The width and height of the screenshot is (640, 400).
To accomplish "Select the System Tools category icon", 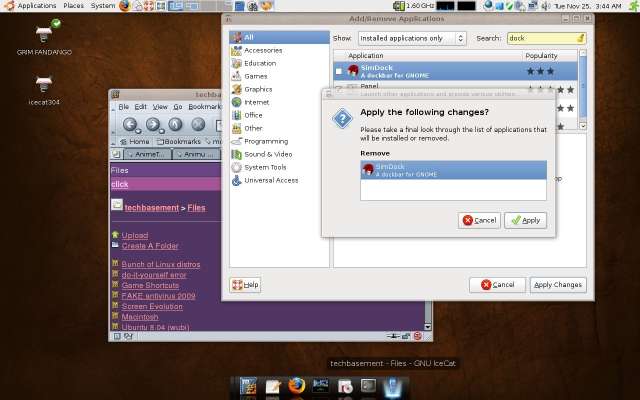I will click(x=237, y=167).
